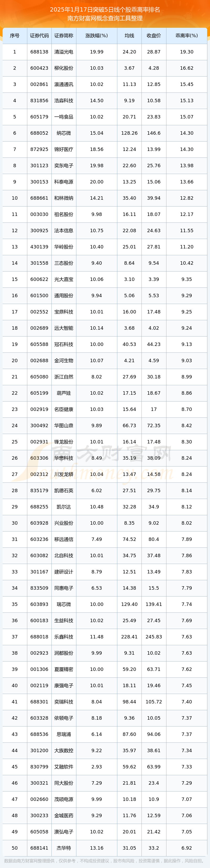The width and height of the screenshot is (210, 868).
Task: Select stock name 润都股份
Action: tap(64, 653)
